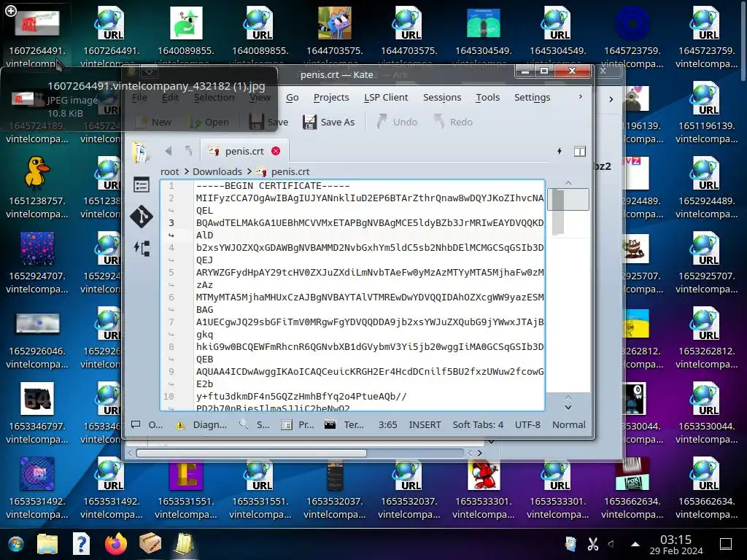Click Open in the Kate toolbar
The height and width of the screenshot is (560, 747).
pyautogui.click(x=209, y=122)
